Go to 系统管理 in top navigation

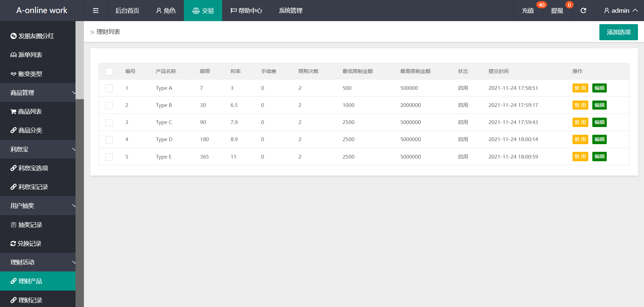pyautogui.click(x=291, y=11)
